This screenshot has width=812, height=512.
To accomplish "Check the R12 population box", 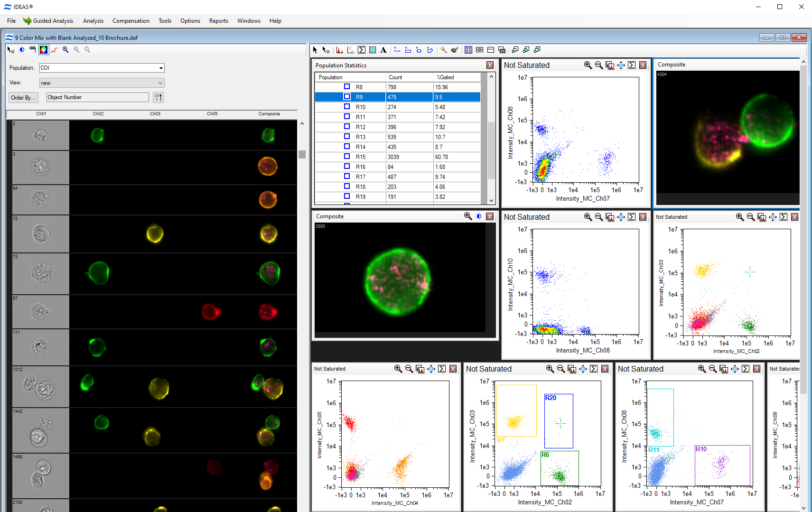I will click(x=347, y=127).
